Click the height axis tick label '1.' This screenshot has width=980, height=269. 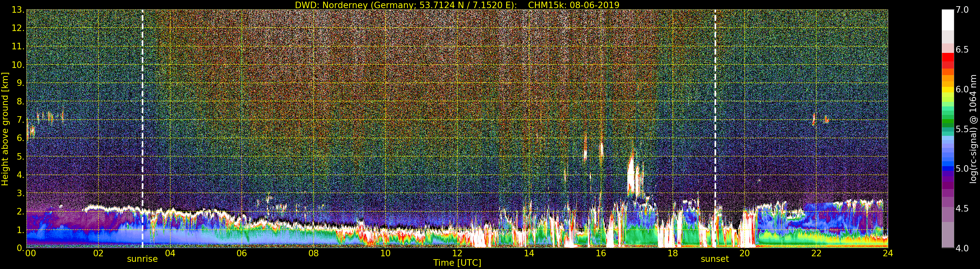(20, 229)
